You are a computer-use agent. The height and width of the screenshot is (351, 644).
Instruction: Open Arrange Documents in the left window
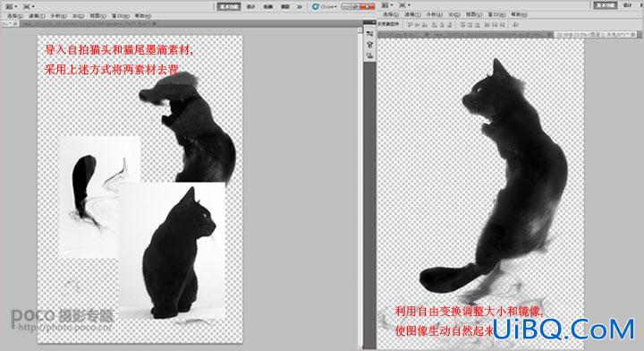click(x=11, y=6)
